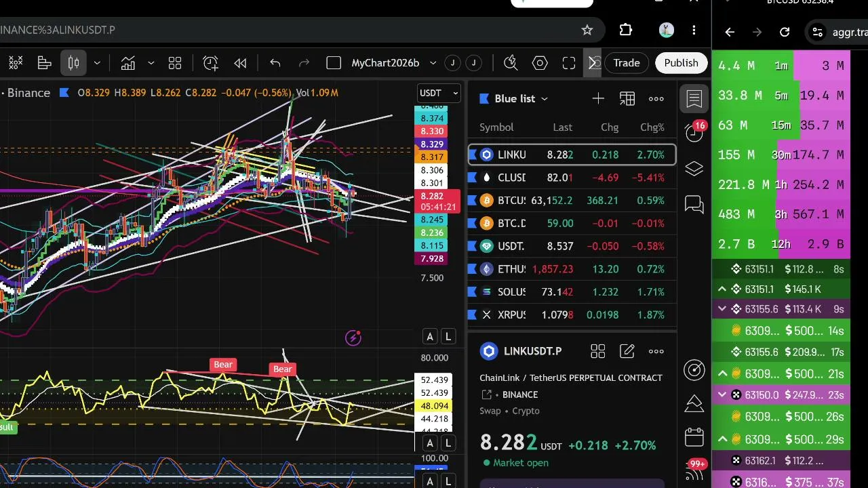Go back in the aggr.trade browser window
The height and width of the screenshot is (488, 868).
pyautogui.click(x=730, y=32)
